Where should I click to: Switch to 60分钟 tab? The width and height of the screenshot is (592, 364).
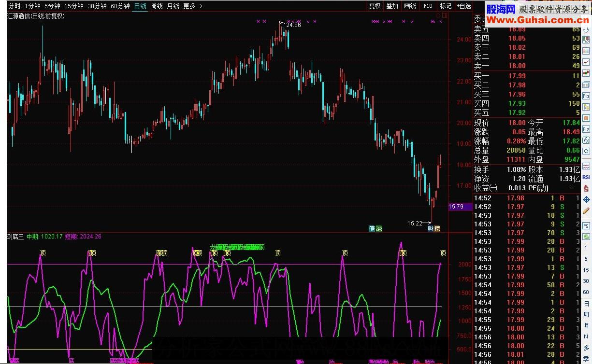(x=120, y=6)
